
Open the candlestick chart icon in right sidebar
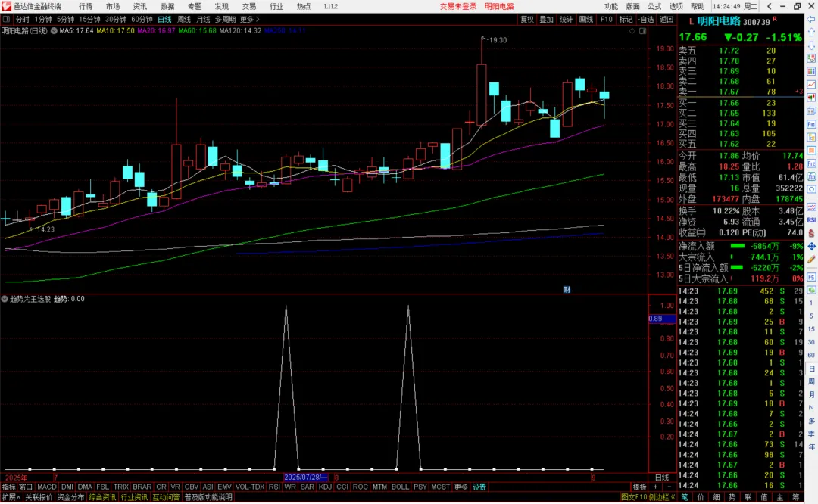pyautogui.click(x=811, y=98)
